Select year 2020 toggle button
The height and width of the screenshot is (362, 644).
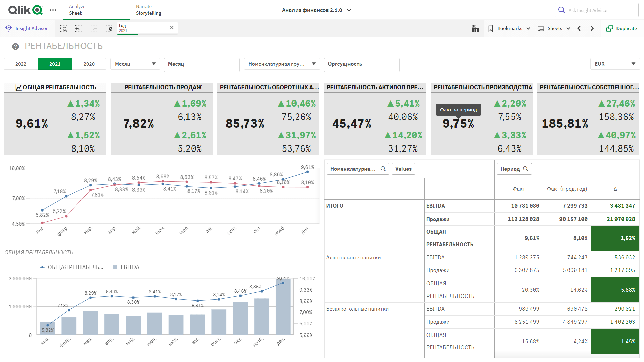pos(89,64)
